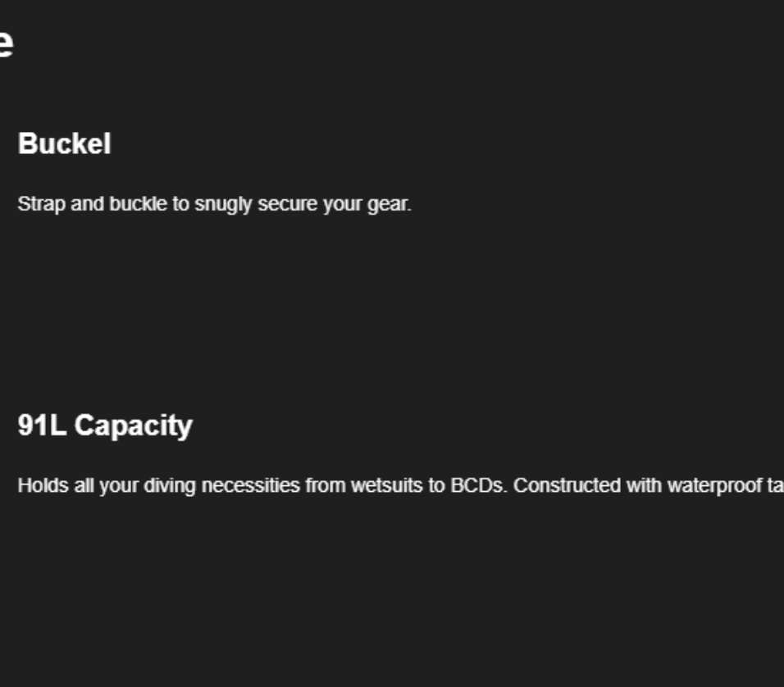Image resolution: width=784 pixels, height=687 pixels.
Task: Click the word 'gear.' ending the sentence
Action: pyautogui.click(x=390, y=205)
